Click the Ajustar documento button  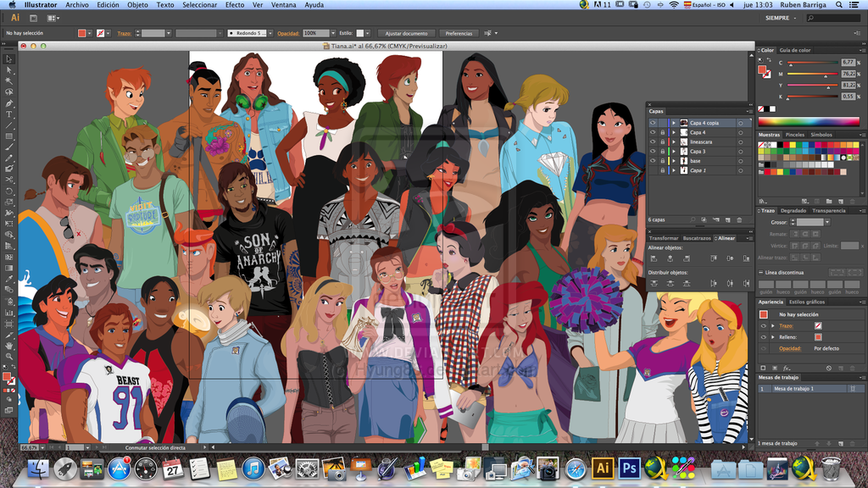pyautogui.click(x=405, y=33)
